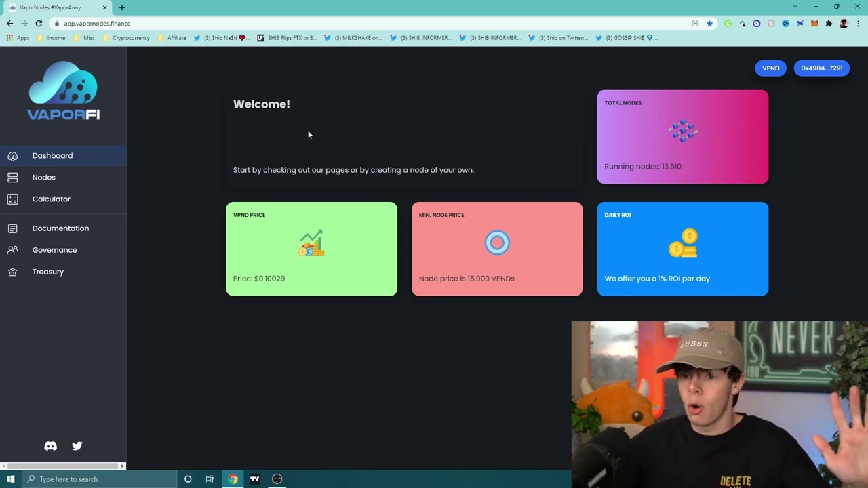
Task: Click 'We offer you a 1% ROI per day'
Action: pyautogui.click(x=657, y=279)
